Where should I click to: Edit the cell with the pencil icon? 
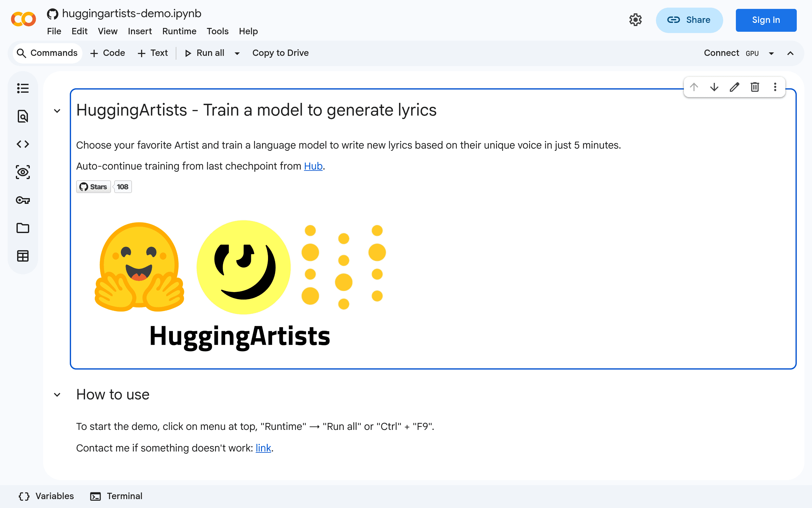(x=735, y=87)
